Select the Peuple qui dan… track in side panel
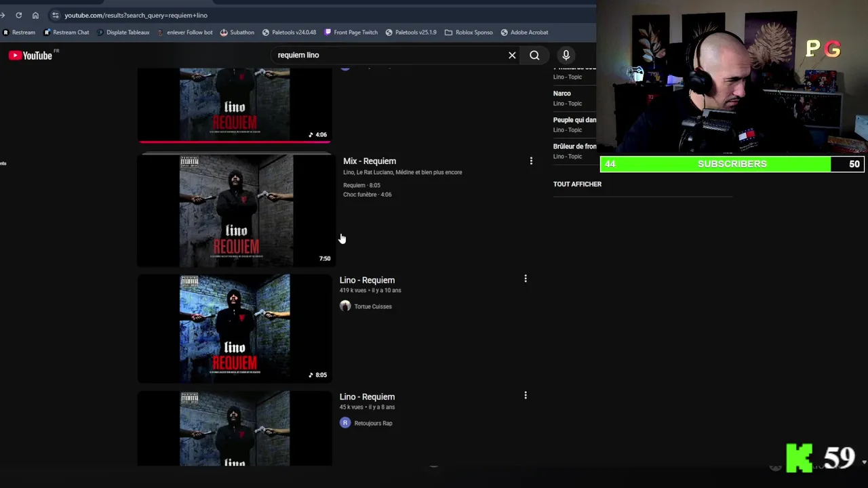Image resolution: width=868 pixels, height=488 pixels. (574, 120)
